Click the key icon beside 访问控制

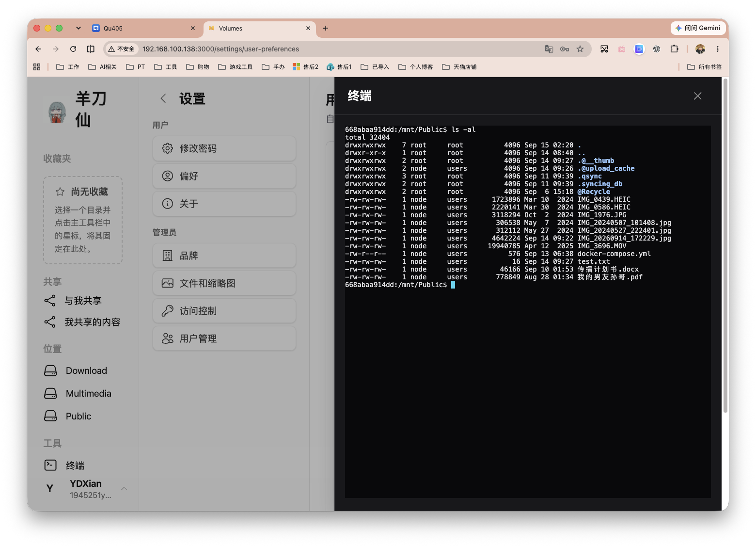[168, 311]
